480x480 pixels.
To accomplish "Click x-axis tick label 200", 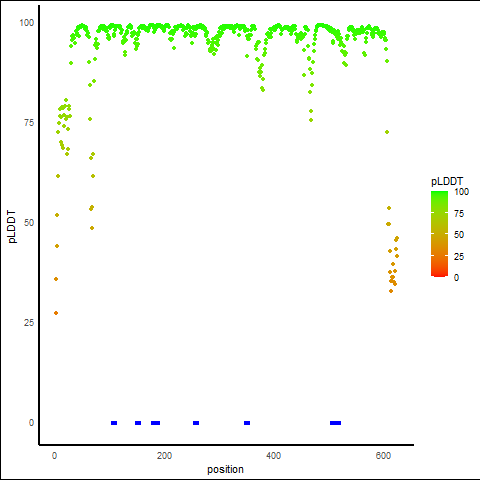I will (164, 456).
